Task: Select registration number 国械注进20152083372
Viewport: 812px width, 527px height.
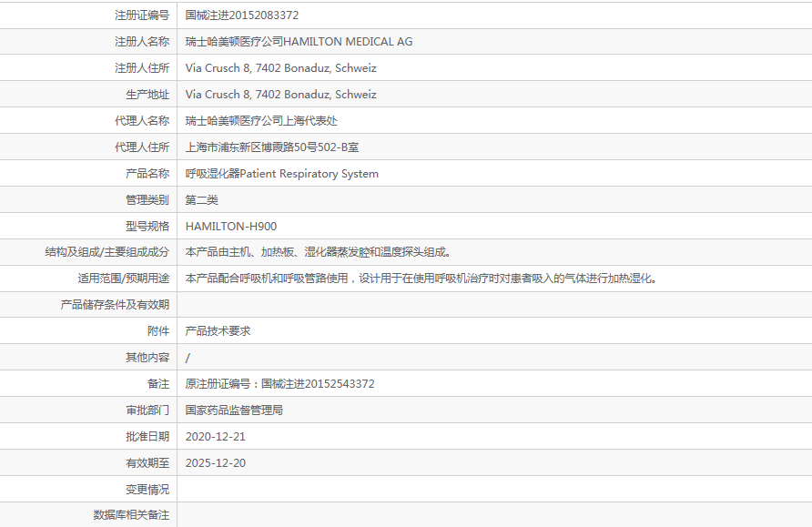Action: [242, 15]
